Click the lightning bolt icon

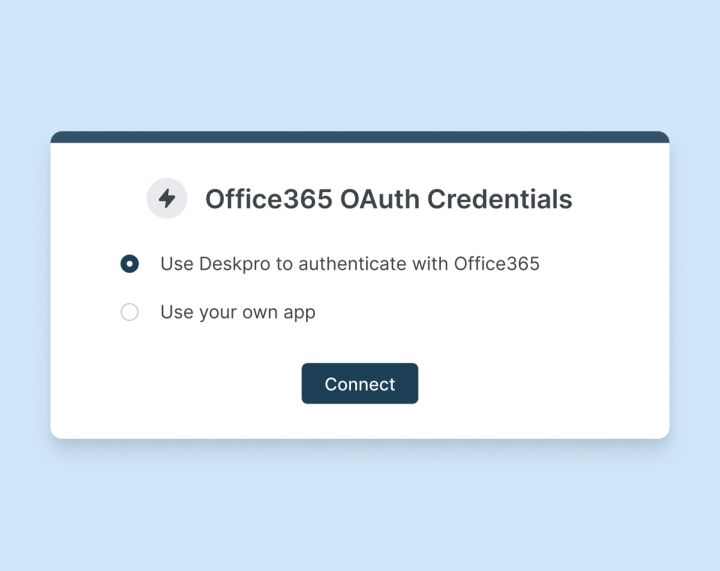167,198
